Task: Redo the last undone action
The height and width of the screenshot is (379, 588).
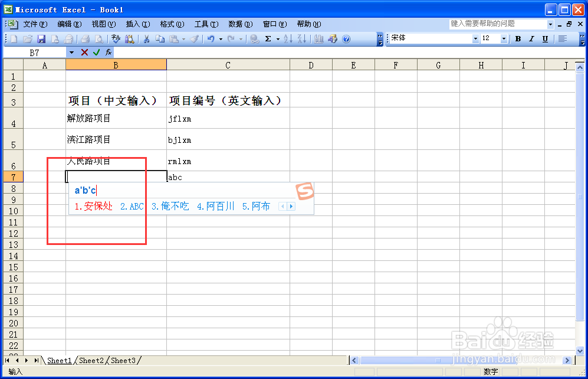Action: click(231, 39)
